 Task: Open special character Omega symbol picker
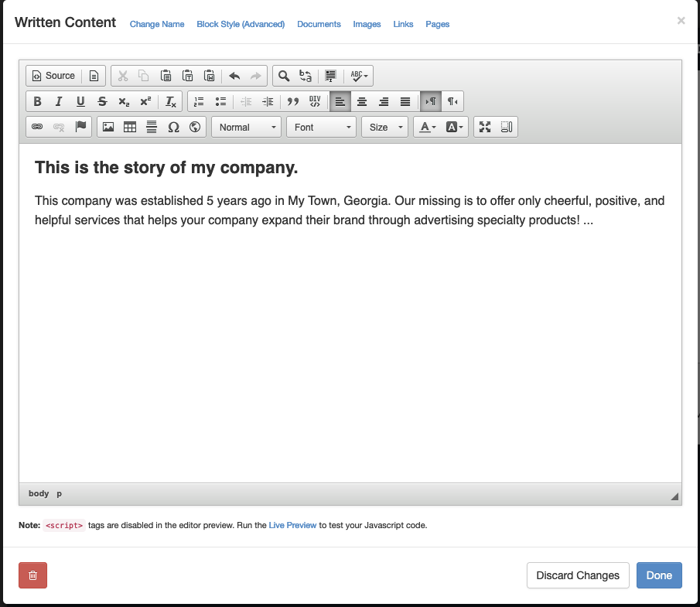tap(173, 128)
